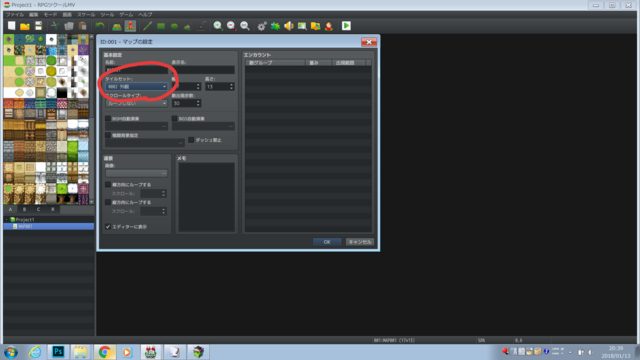Confirm the map settings with OK
The width and height of the screenshot is (640, 360).
tap(327, 242)
